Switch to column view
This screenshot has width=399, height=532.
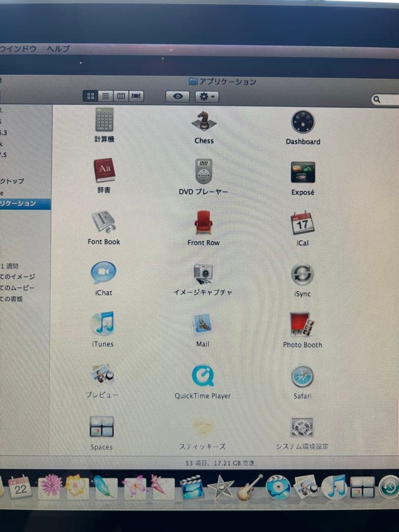121,97
